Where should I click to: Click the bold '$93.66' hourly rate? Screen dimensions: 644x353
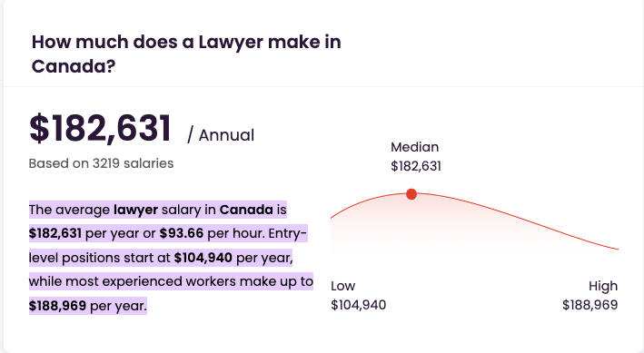pyautogui.click(x=181, y=233)
